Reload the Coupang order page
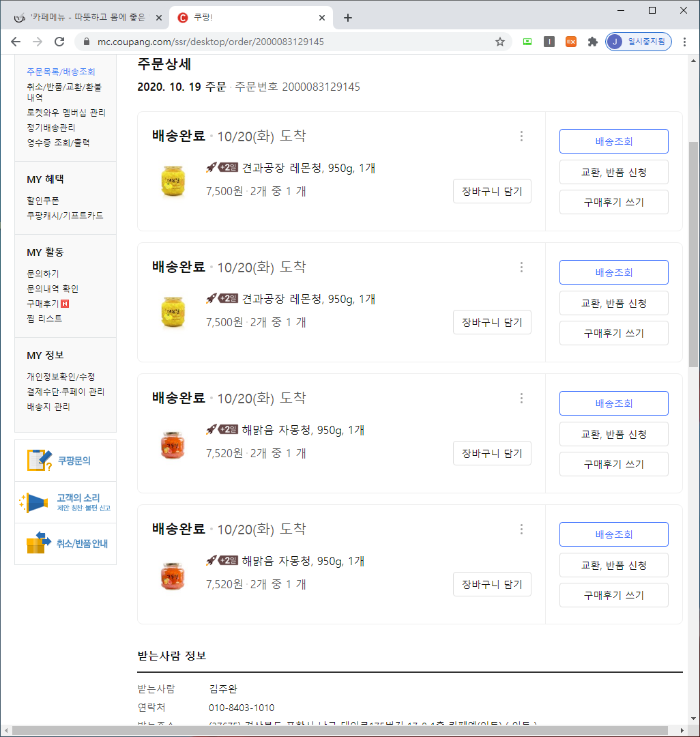Screen dimensions: 700x737 click(59, 42)
